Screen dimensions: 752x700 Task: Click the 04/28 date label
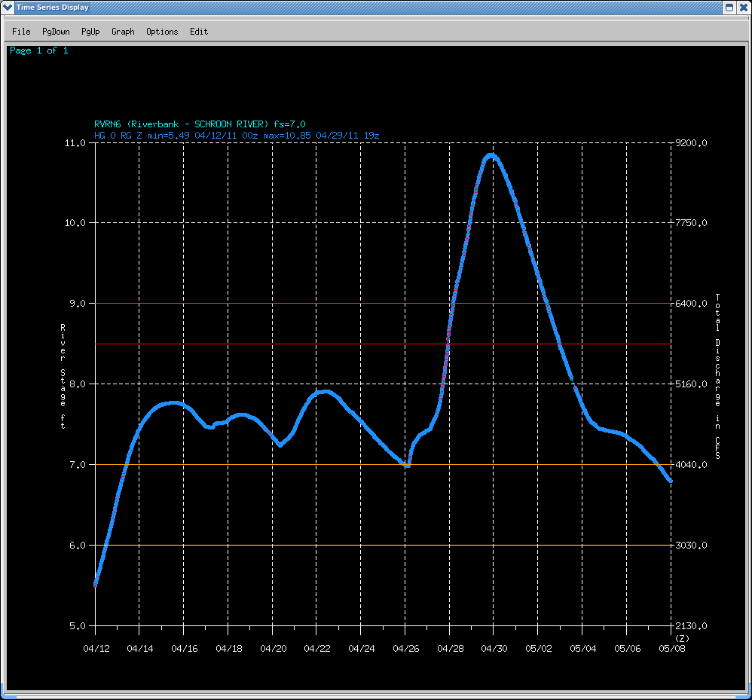pos(451,649)
